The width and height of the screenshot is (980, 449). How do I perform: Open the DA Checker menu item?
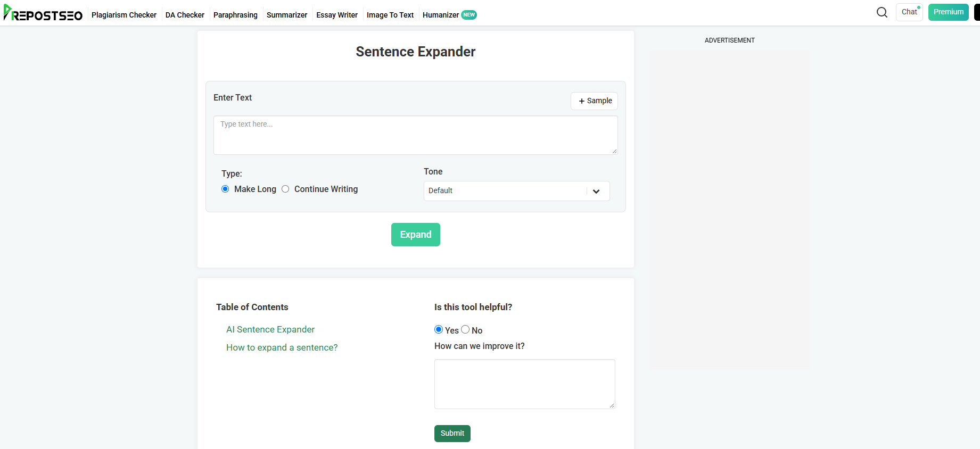(185, 15)
